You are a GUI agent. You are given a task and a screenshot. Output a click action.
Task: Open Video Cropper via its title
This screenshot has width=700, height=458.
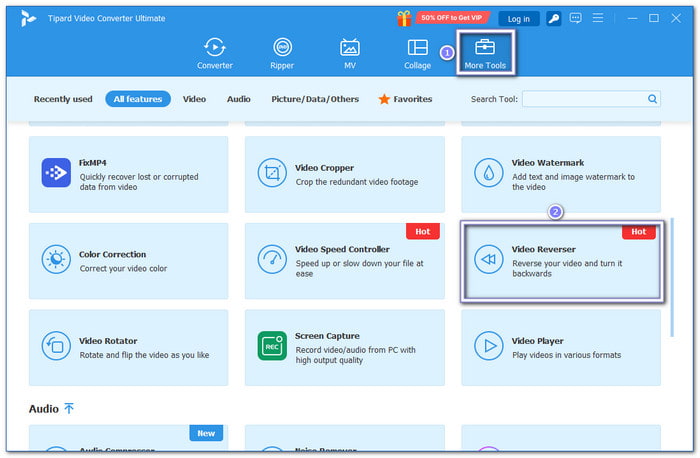pos(324,168)
